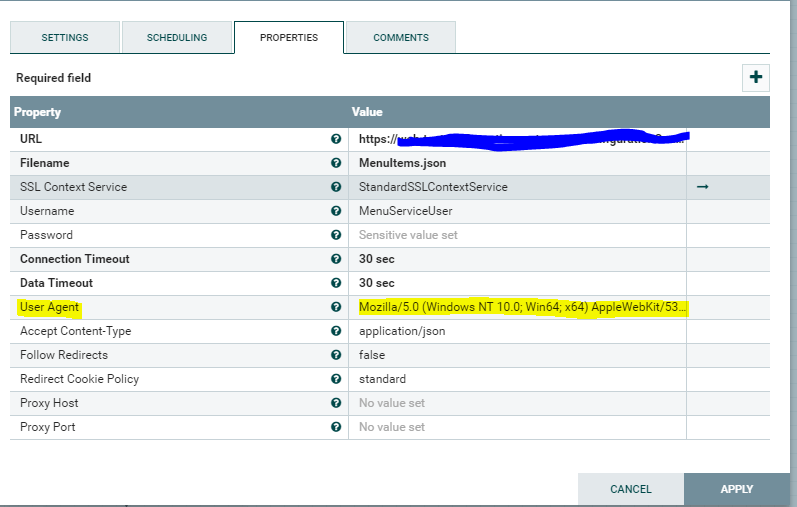Viewport: 797px width, 507px height.
Task: Select the Proxy Host label
Action: tap(49, 403)
